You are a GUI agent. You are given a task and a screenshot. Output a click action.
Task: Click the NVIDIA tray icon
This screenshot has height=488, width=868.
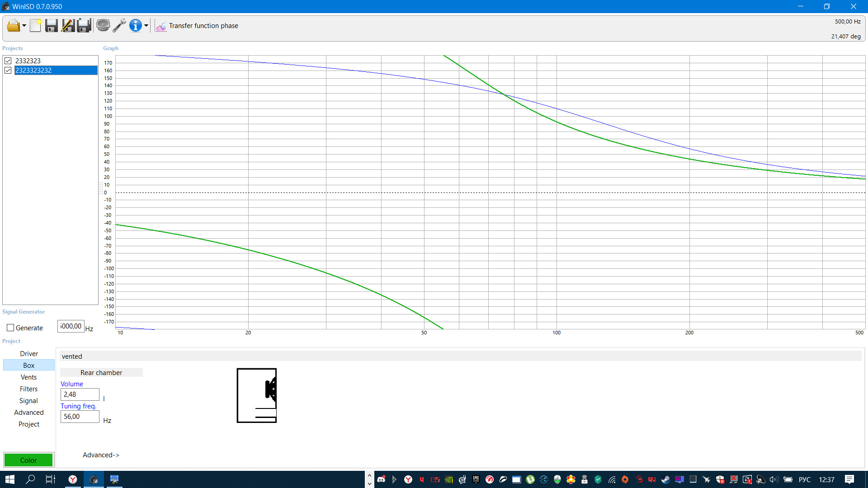449,479
